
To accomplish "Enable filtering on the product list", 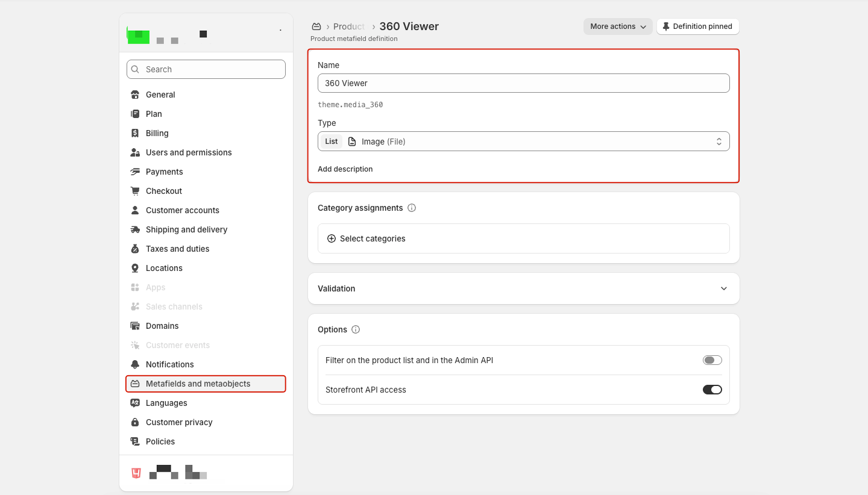I will (x=712, y=360).
